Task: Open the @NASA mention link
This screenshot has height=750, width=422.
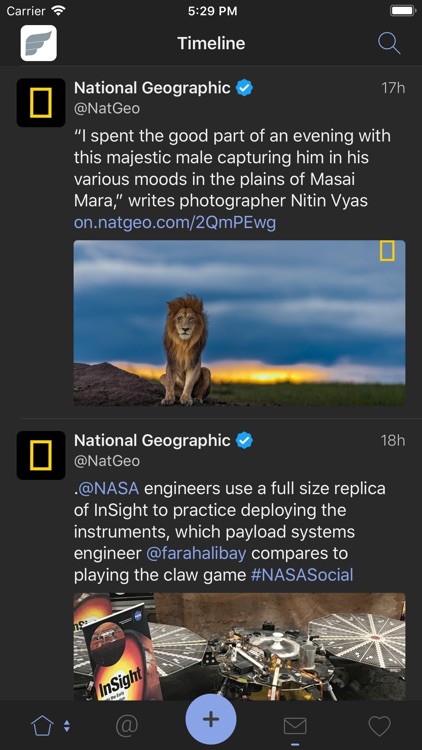Action: click(108, 489)
